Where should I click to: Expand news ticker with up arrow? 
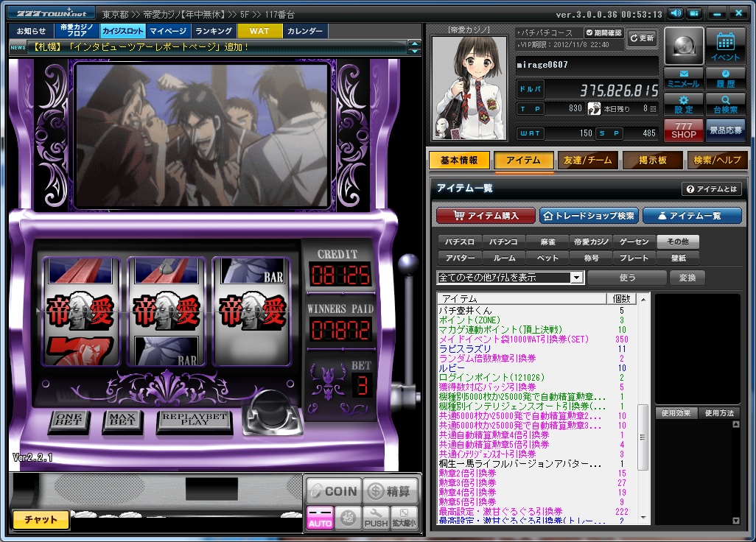[415, 44]
